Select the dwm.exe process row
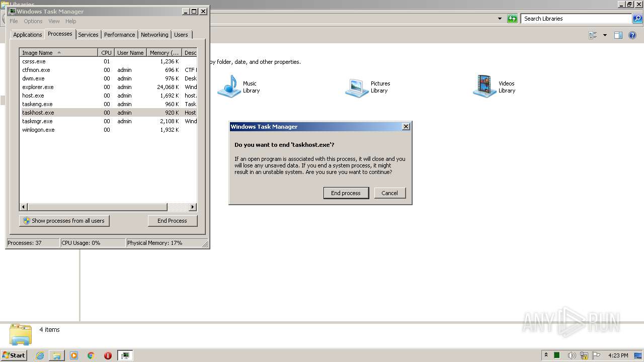This screenshot has width=644, height=362. point(108,78)
